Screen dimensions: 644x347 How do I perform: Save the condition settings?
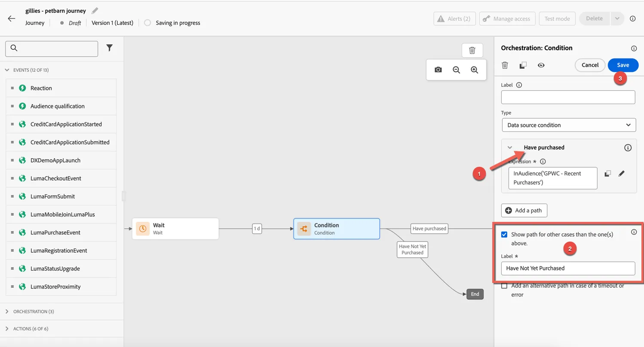point(623,65)
